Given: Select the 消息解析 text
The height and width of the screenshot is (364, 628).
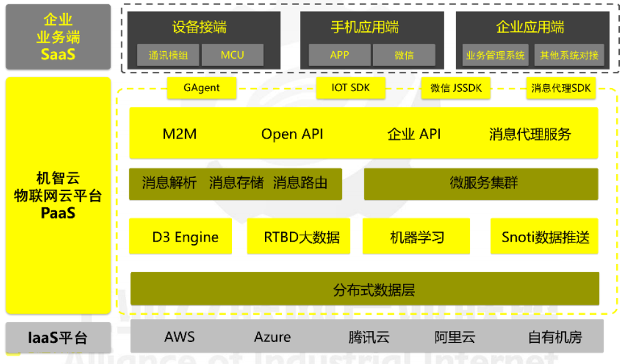Looking at the screenshot, I should [169, 183].
